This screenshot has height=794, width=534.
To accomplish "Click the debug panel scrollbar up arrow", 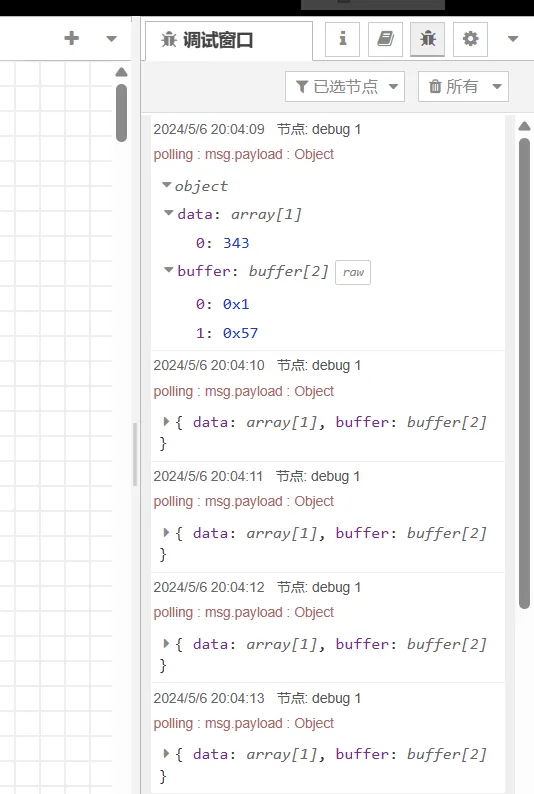I will [524, 126].
